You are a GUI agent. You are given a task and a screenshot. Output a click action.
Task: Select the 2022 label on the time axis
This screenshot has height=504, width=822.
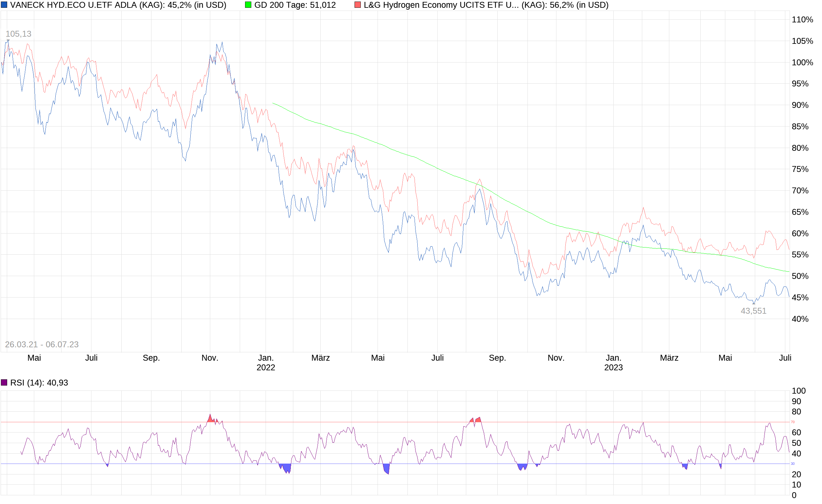[266, 368]
